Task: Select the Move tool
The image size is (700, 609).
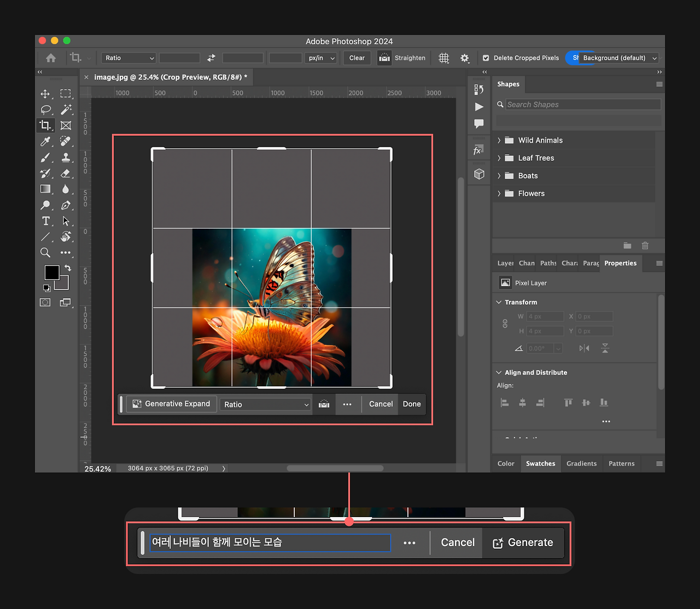Action: pyautogui.click(x=45, y=94)
